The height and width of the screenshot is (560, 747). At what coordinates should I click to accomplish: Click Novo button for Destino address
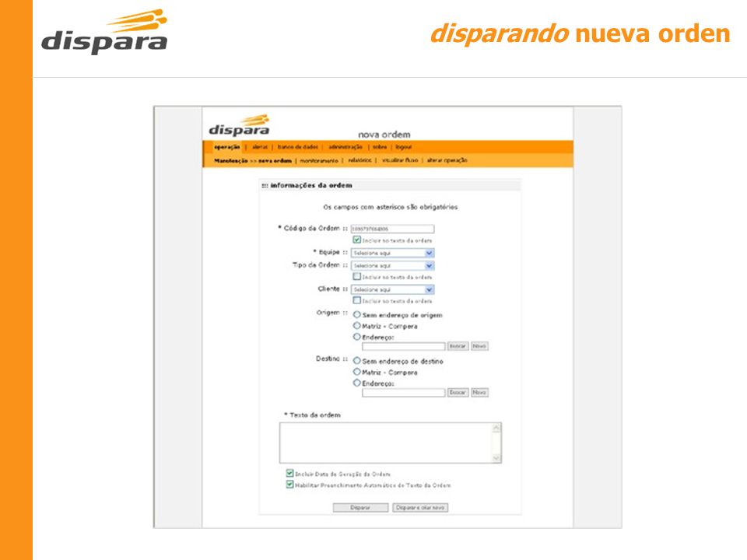point(480,392)
